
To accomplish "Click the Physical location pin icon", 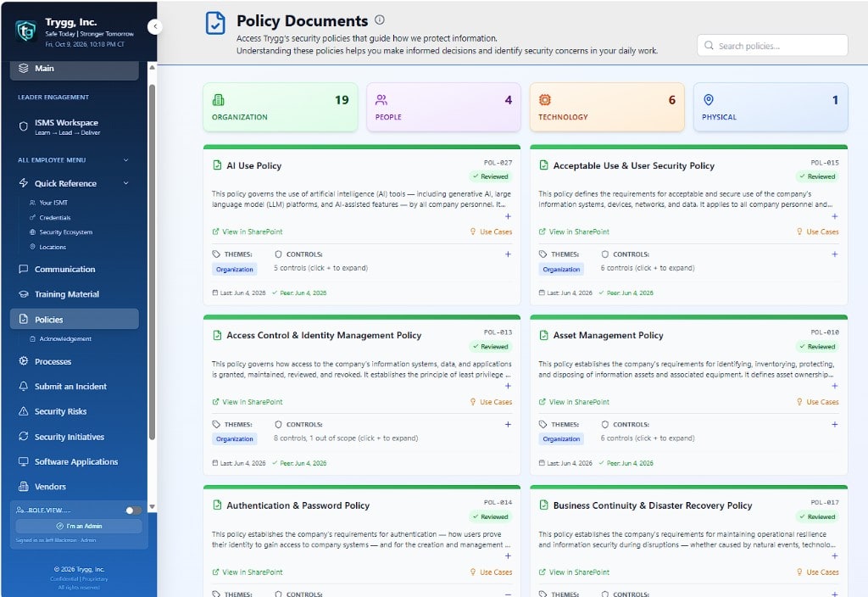I will pos(708,100).
